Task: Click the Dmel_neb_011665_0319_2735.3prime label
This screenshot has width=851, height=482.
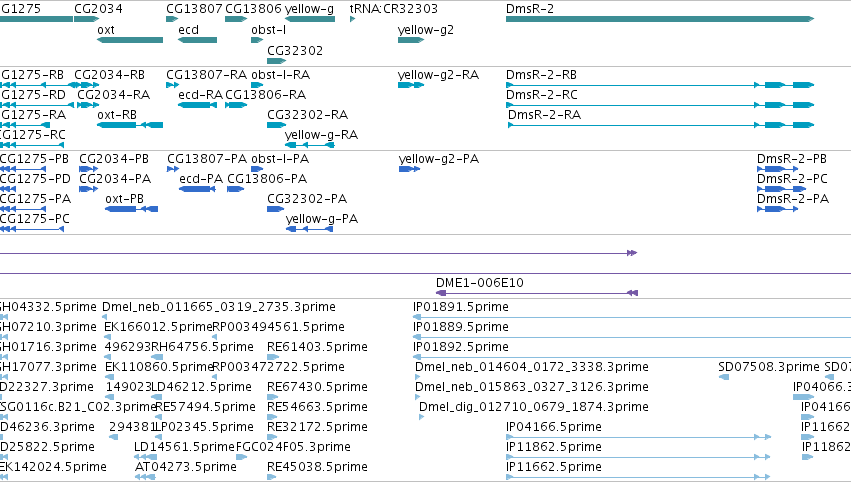Action: (x=219, y=307)
